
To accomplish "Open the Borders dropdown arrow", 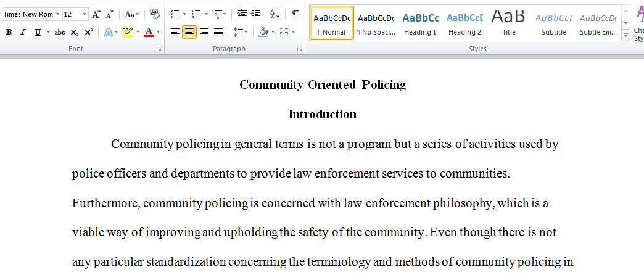I will 293,32.
